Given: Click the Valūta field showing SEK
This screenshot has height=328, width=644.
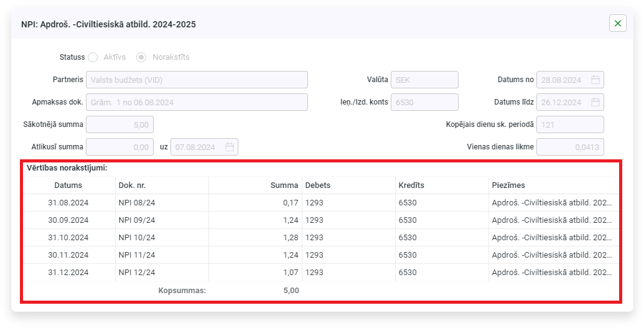Looking at the screenshot, I should point(424,80).
